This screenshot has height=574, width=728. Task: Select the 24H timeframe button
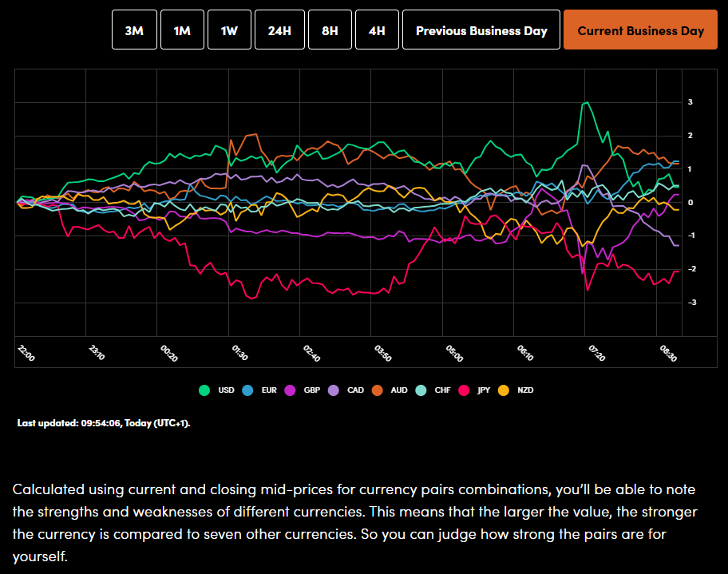click(x=279, y=30)
